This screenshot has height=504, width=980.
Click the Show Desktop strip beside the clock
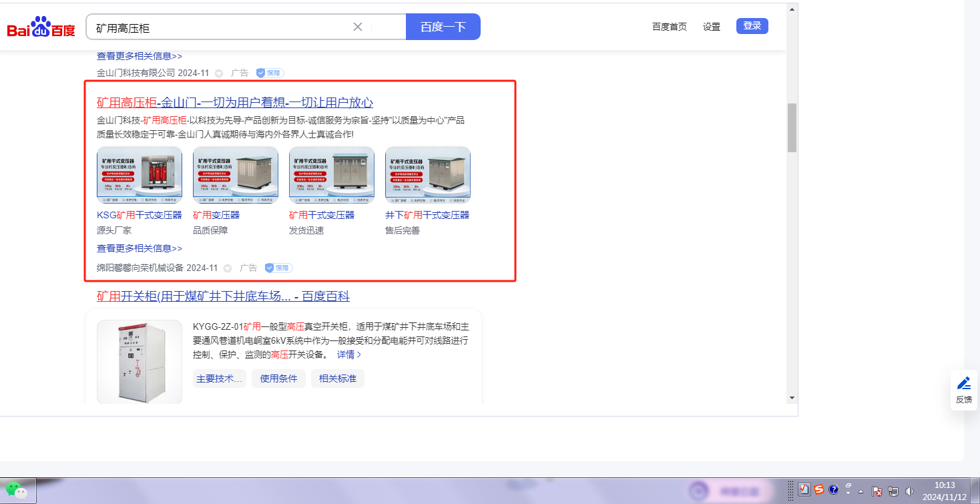pos(975,491)
